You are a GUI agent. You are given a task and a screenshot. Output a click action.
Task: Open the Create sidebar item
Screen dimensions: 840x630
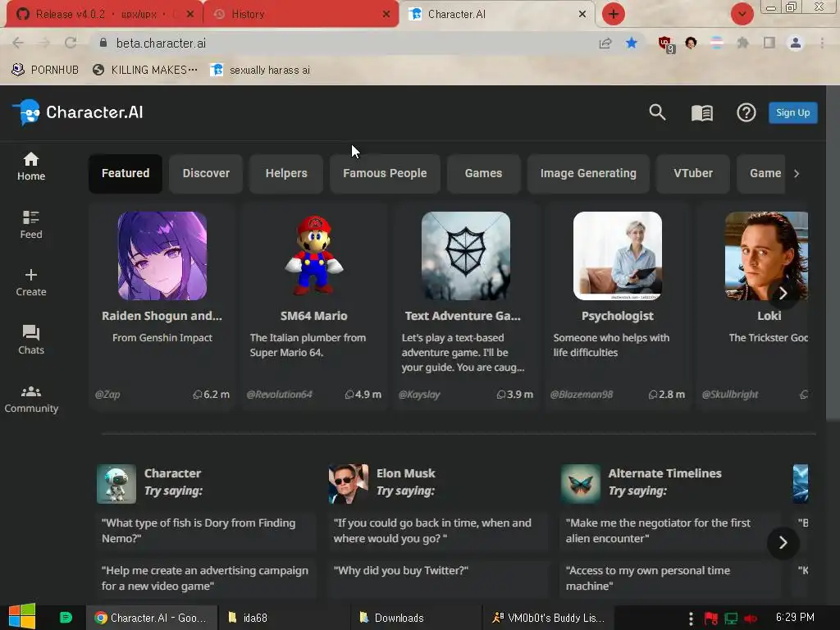31,282
